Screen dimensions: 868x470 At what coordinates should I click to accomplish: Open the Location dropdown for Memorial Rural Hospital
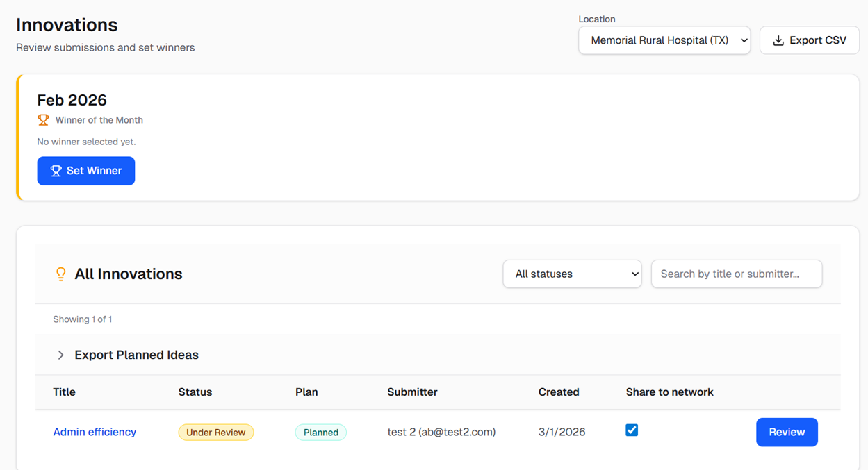pos(664,40)
